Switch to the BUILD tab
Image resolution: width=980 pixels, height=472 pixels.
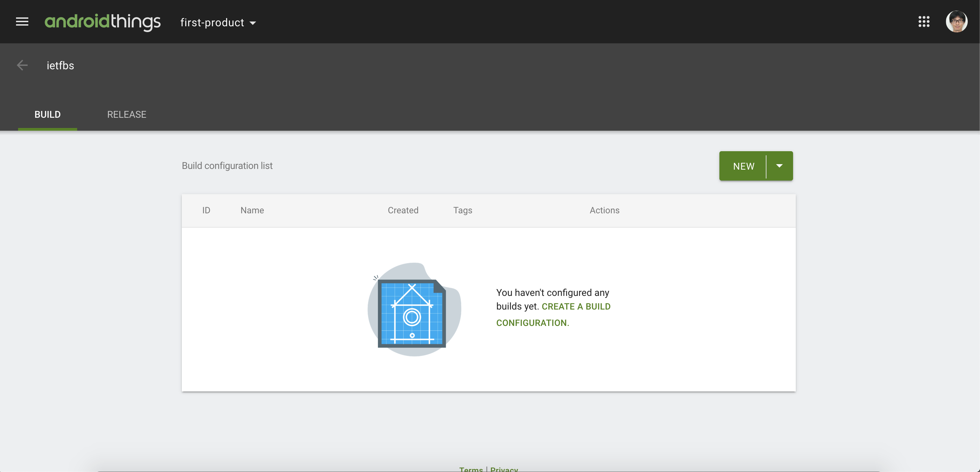click(47, 115)
